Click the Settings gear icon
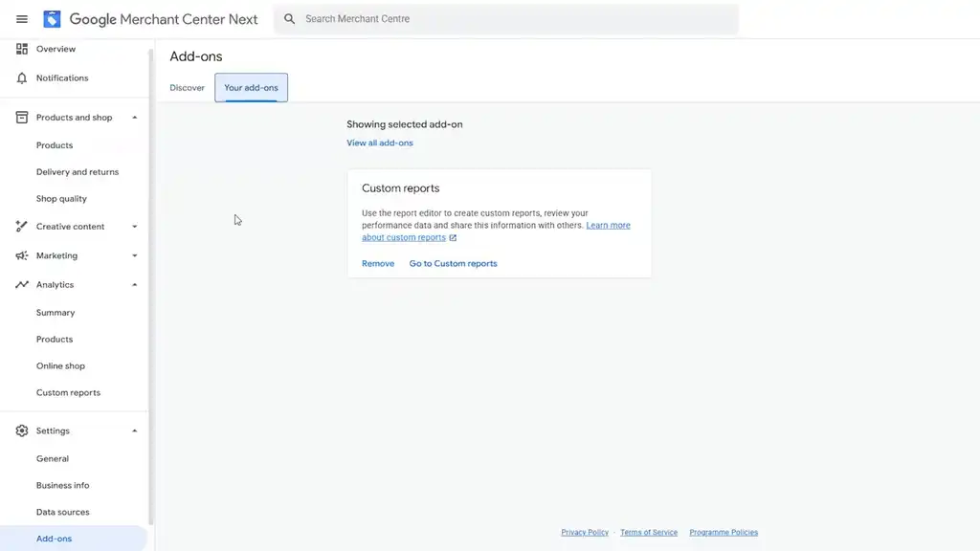The image size is (980, 551). click(22, 431)
